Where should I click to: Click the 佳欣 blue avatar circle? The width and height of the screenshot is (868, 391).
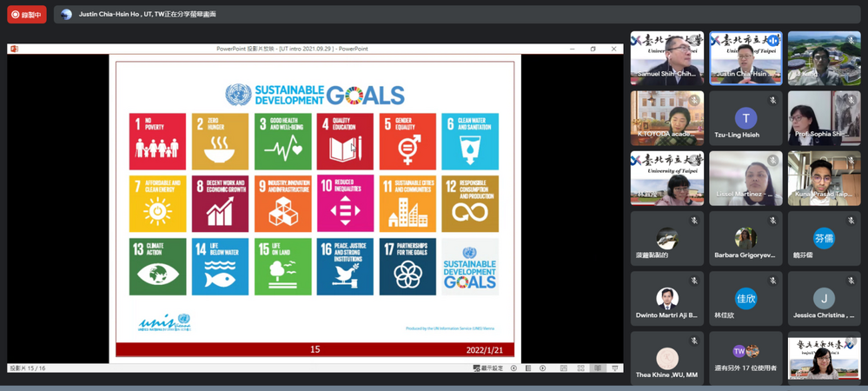(x=745, y=299)
